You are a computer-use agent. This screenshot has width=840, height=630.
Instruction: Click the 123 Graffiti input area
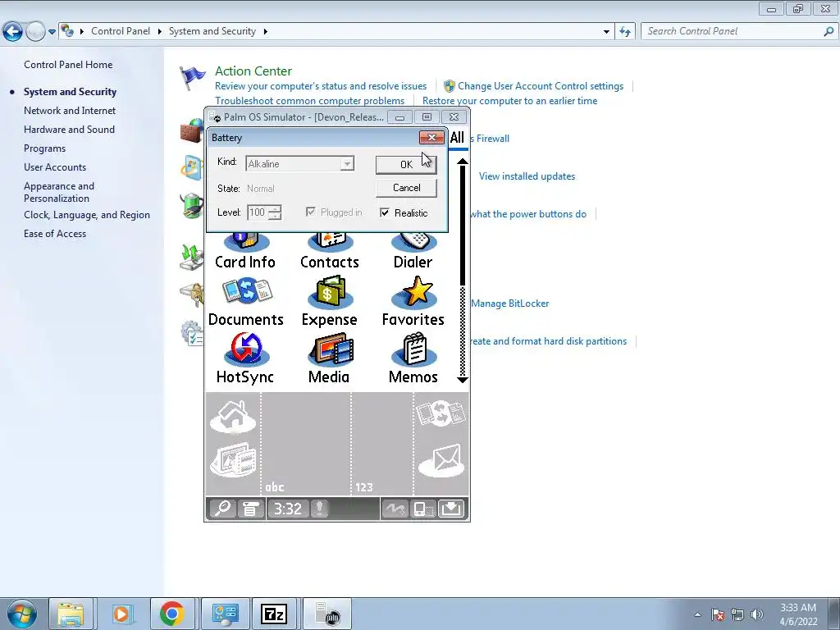(x=382, y=444)
